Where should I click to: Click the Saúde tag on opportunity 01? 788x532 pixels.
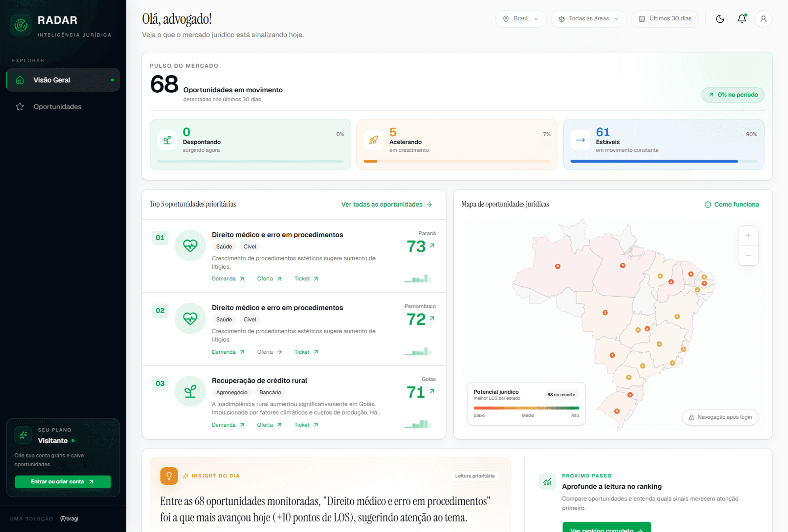click(224, 247)
